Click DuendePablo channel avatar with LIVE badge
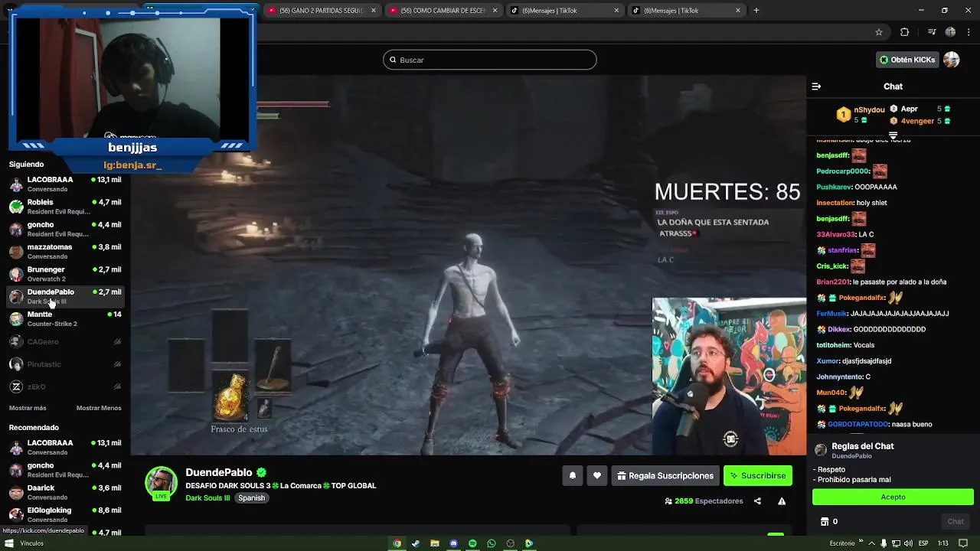The height and width of the screenshot is (551, 980). point(161,483)
